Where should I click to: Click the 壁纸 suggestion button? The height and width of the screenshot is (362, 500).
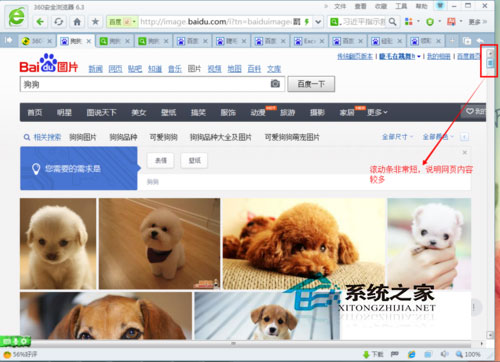click(194, 161)
